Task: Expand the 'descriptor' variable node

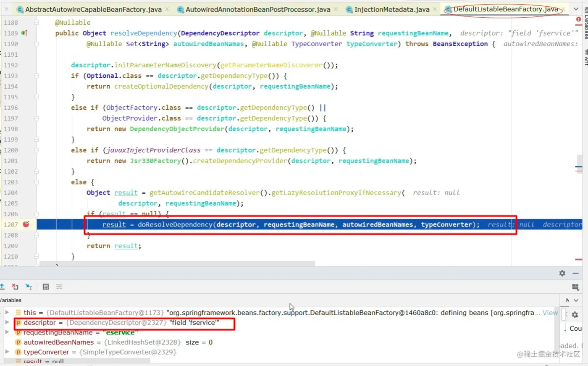Action: (7, 322)
